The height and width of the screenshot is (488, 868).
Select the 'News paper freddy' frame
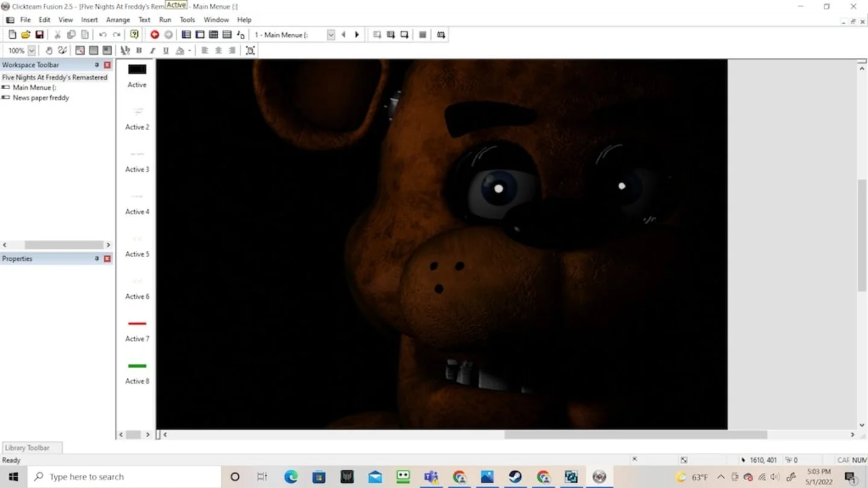41,98
